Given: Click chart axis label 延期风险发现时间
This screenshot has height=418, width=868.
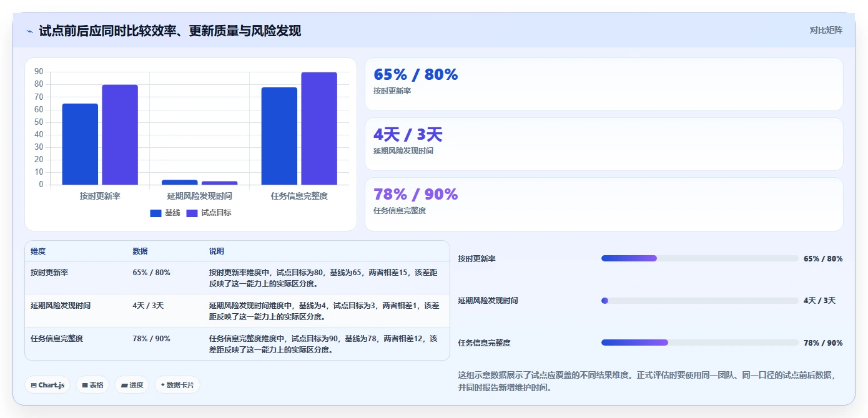Looking at the screenshot, I should pyautogui.click(x=200, y=196).
